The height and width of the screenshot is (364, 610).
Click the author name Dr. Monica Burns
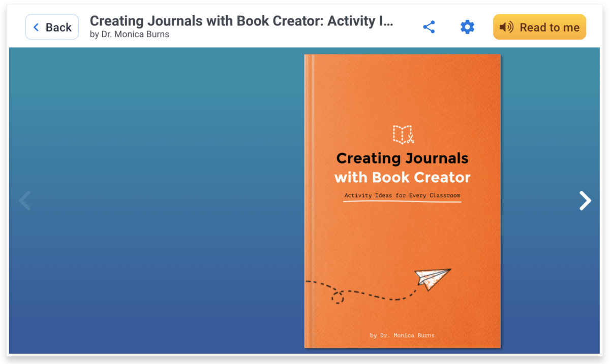pyautogui.click(x=130, y=34)
